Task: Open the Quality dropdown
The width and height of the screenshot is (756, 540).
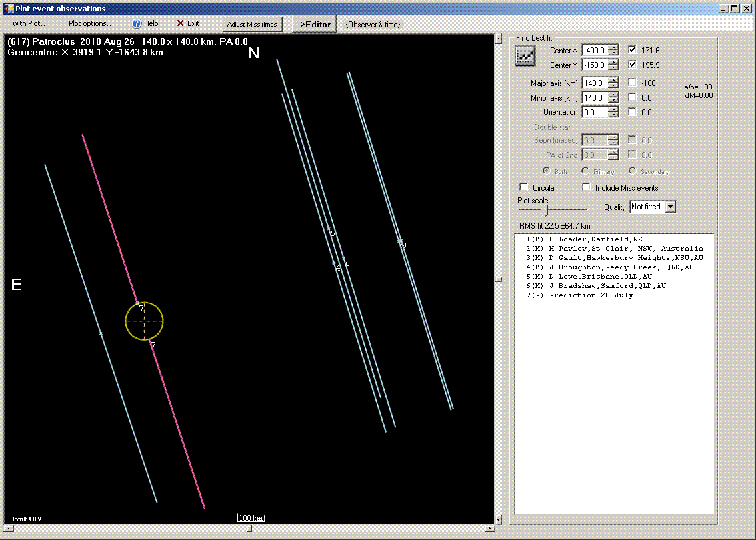Action: pos(671,207)
